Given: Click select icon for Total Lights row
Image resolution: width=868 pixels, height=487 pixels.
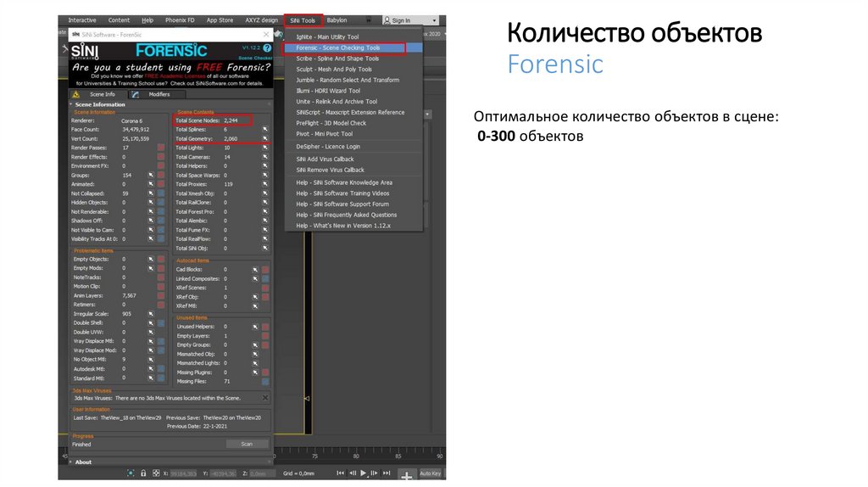Looking at the screenshot, I should tap(265, 148).
